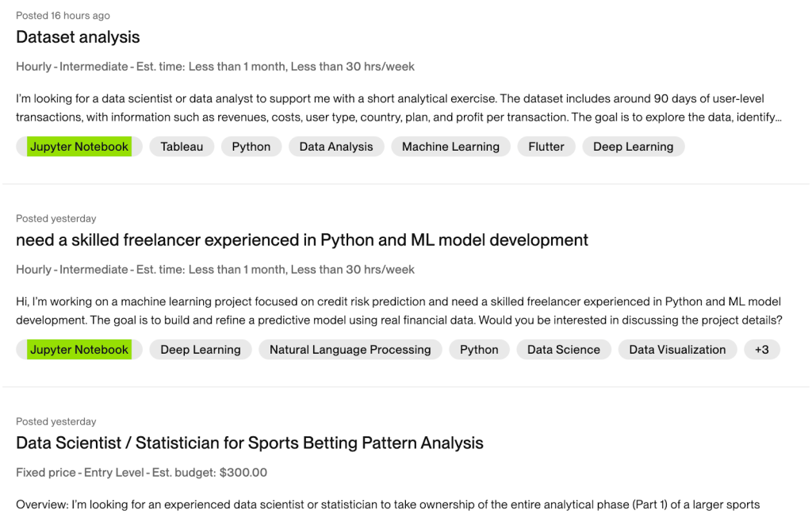Select the Natural Language Processing tag
This screenshot has width=812, height=514.
coord(350,350)
